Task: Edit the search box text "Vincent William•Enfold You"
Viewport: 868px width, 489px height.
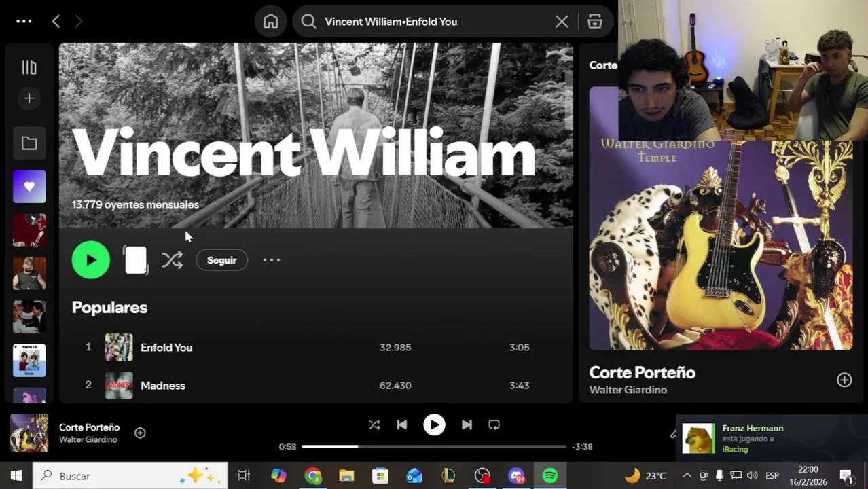Action: [x=391, y=22]
